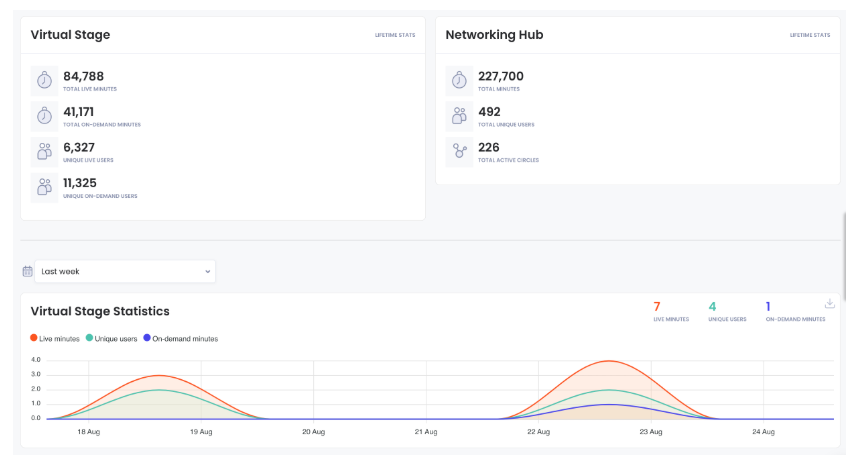Toggle the Unique users legend series
This screenshot has width=860, height=462.
click(112, 339)
